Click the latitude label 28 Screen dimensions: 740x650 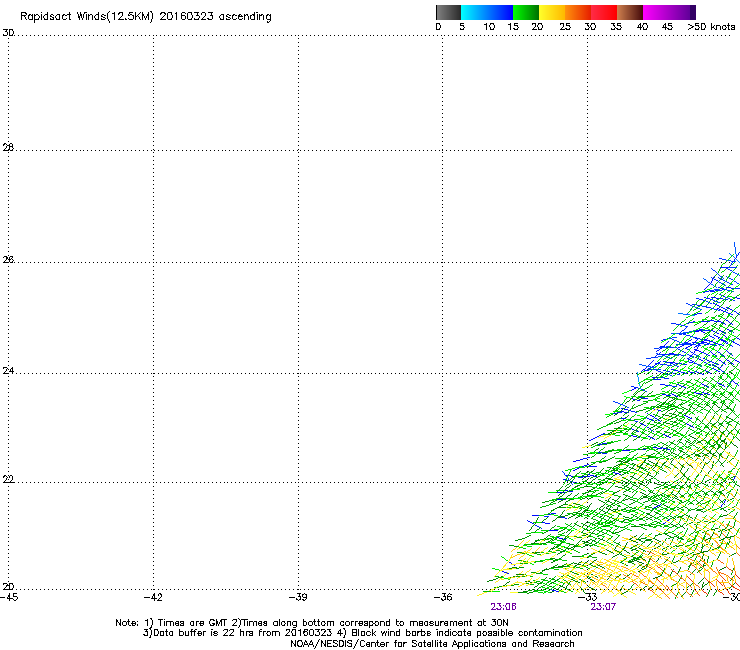click(8, 147)
